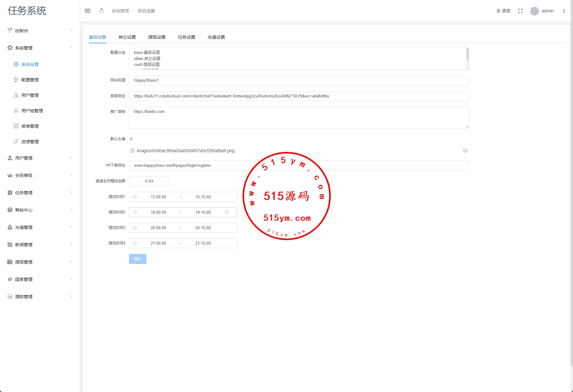Toggle fullscreen mode icon
Screen dimensions: 573x392
pos(520,11)
